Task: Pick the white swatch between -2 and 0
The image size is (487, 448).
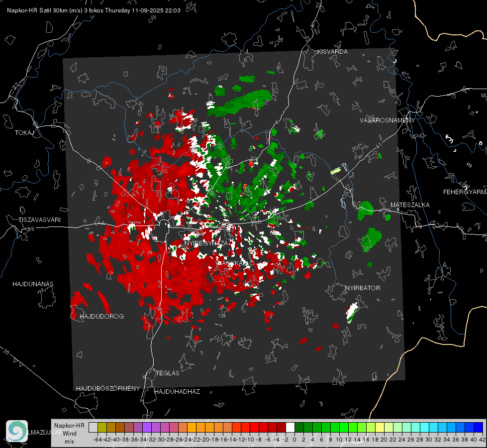Action: pos(291,428)
